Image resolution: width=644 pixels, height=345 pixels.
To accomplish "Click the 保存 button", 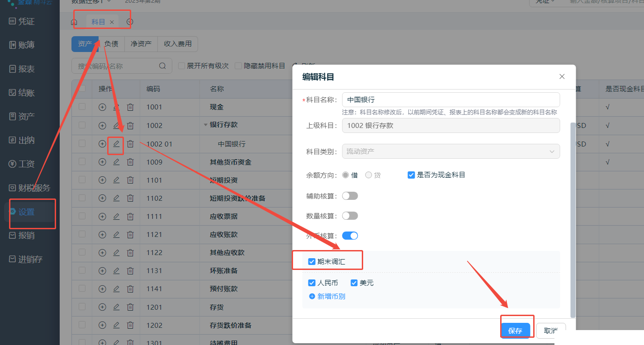I will (x=515, y=331).
